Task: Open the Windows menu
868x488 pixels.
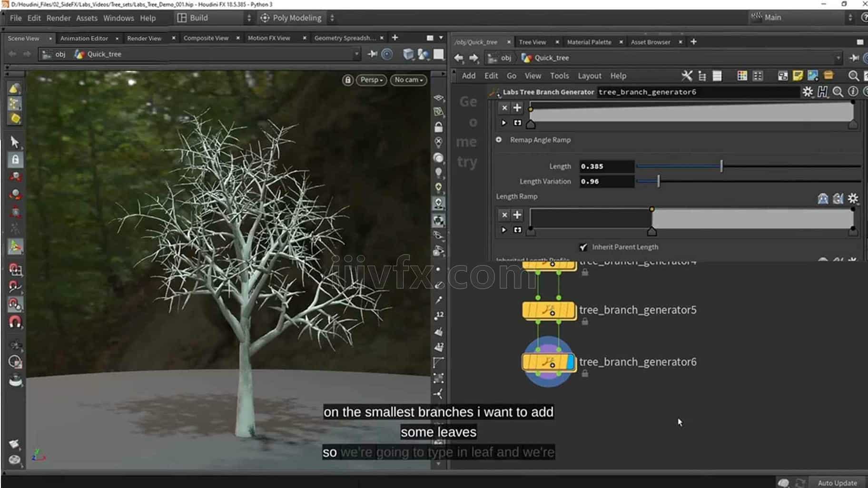Action: (x=118, y=18)
